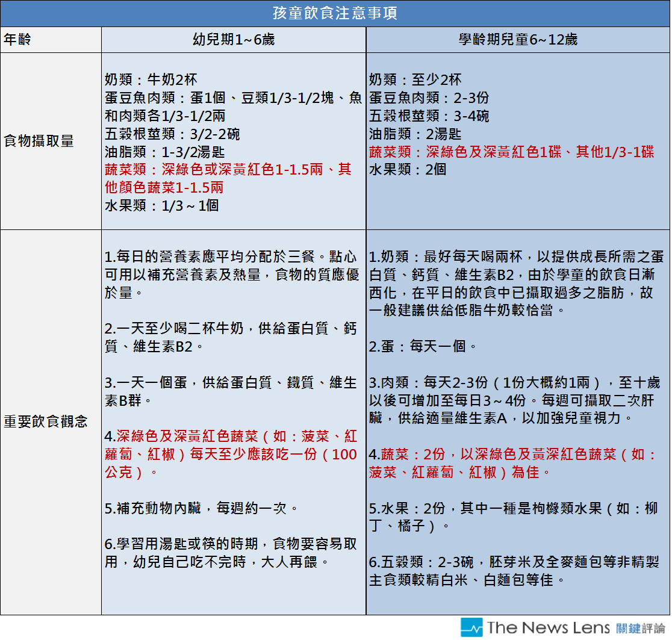Select the 年齡 header cell
This screenshot has height=640, width=672.
coord(18,40)
